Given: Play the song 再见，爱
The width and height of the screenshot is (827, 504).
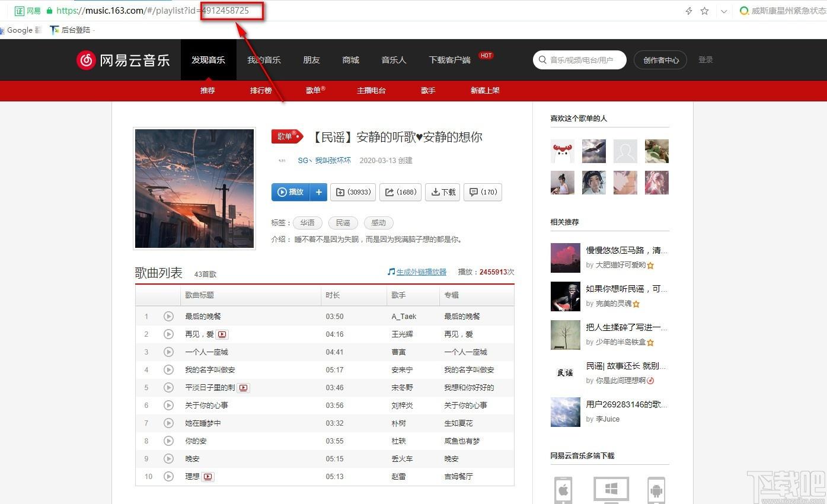Looking at the screenshot, I should [168, 334].
